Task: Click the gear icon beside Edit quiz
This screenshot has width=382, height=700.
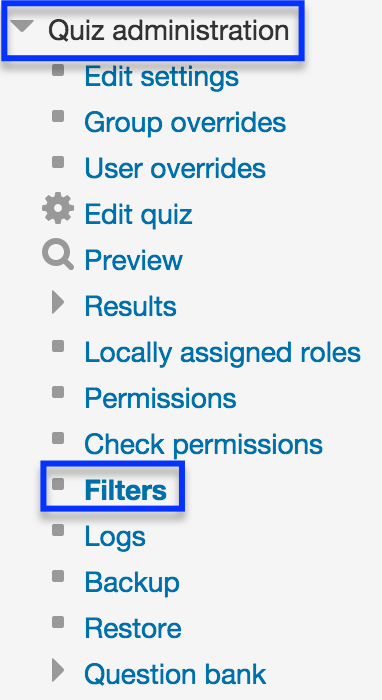Action: [x=58, y=209]
